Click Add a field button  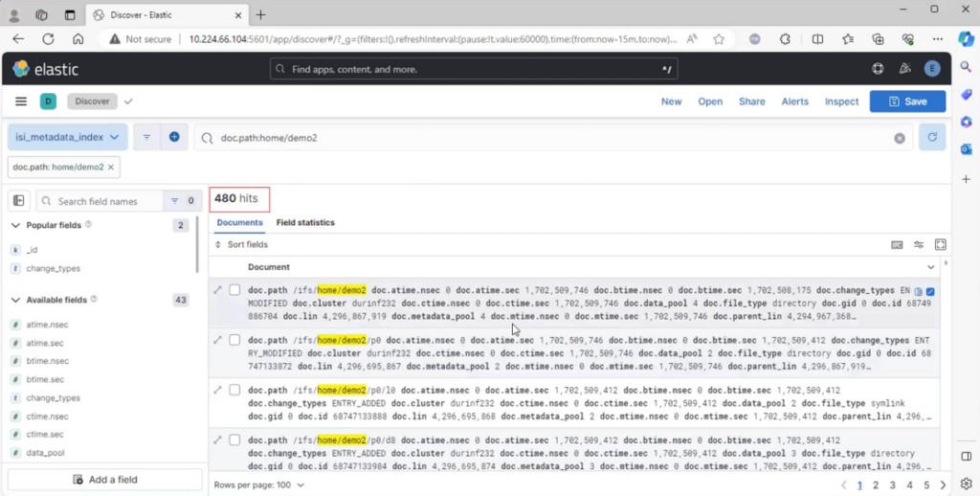(x=105, y=480)
